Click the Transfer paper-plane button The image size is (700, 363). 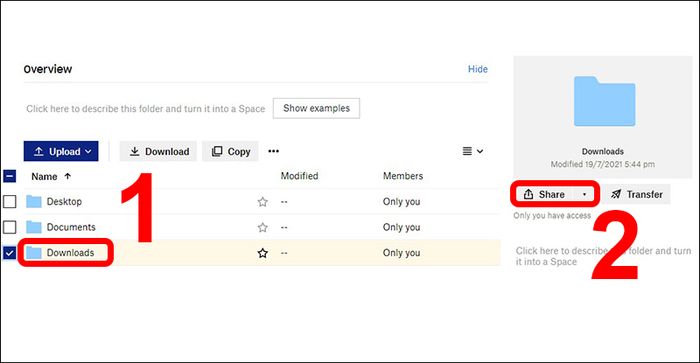click(x=636, y=194)
